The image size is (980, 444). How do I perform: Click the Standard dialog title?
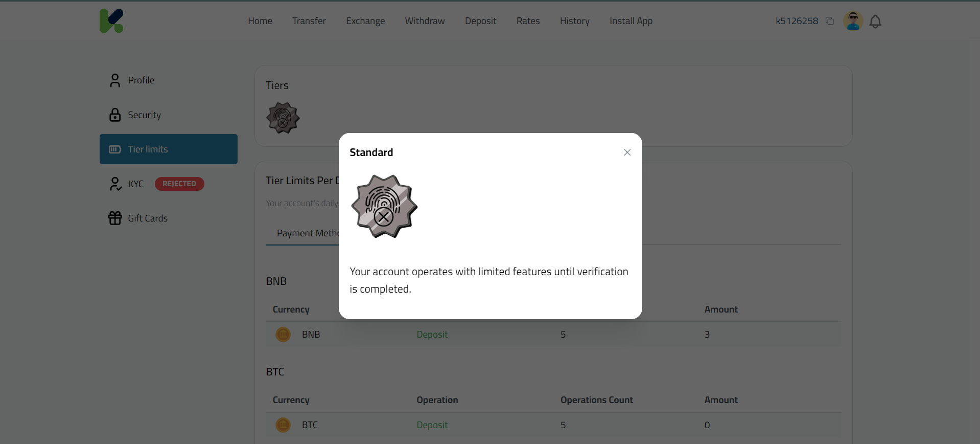click(x=371, y=152)
